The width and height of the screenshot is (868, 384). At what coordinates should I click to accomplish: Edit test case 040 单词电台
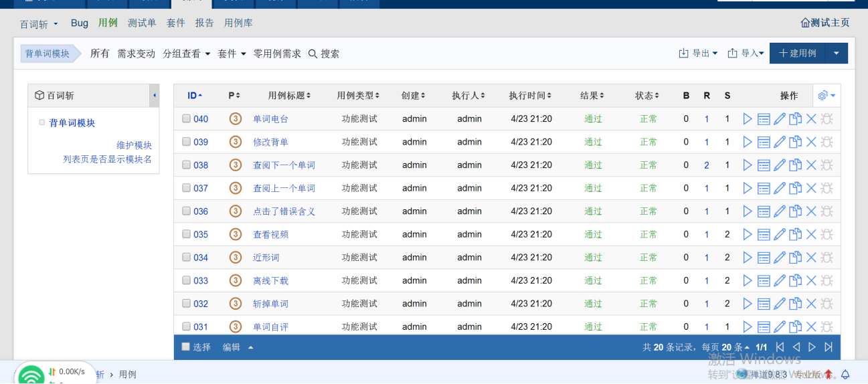coord(780,119)
